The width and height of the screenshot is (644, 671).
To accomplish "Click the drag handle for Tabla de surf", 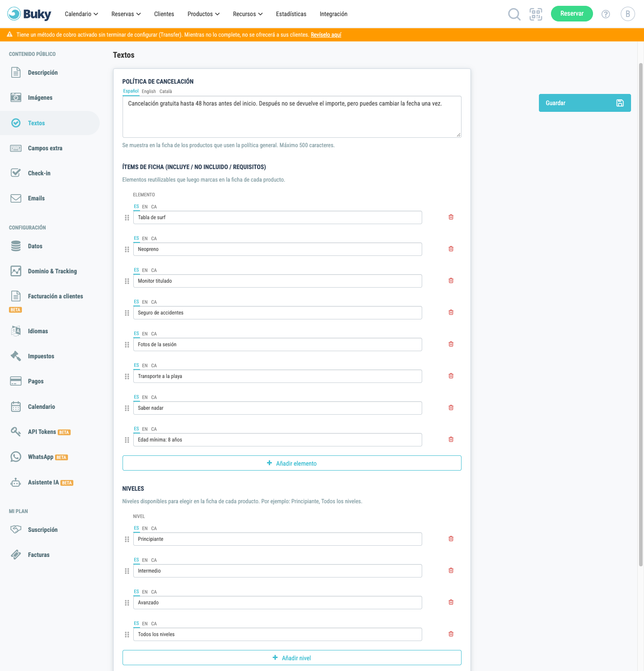I will coord(127,217).
